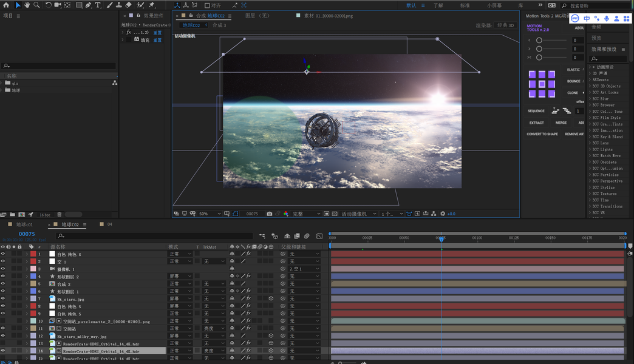Viewport: 634px width, 364px height.
Task: Open the 活动摄像机 view dropdown
Action: pyautogui.click(x=358, y=214)
